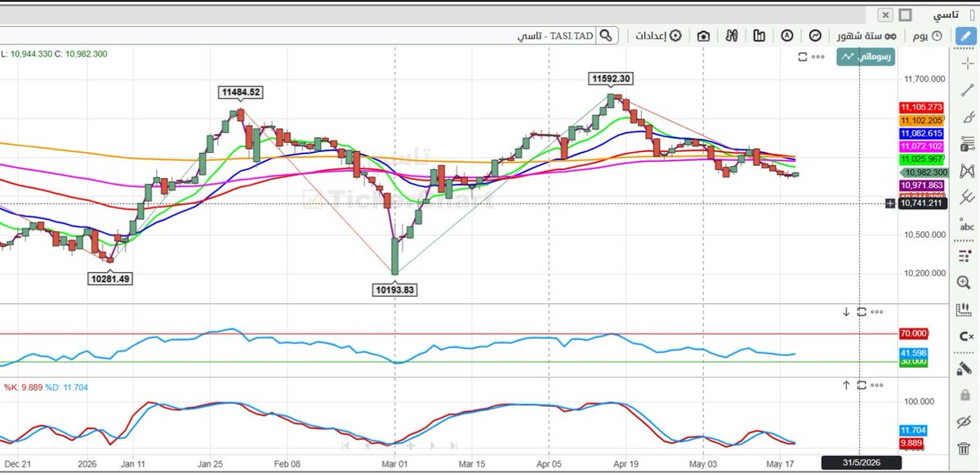Click the chart timeline step-forward arrow

click(x=432, y=445)
